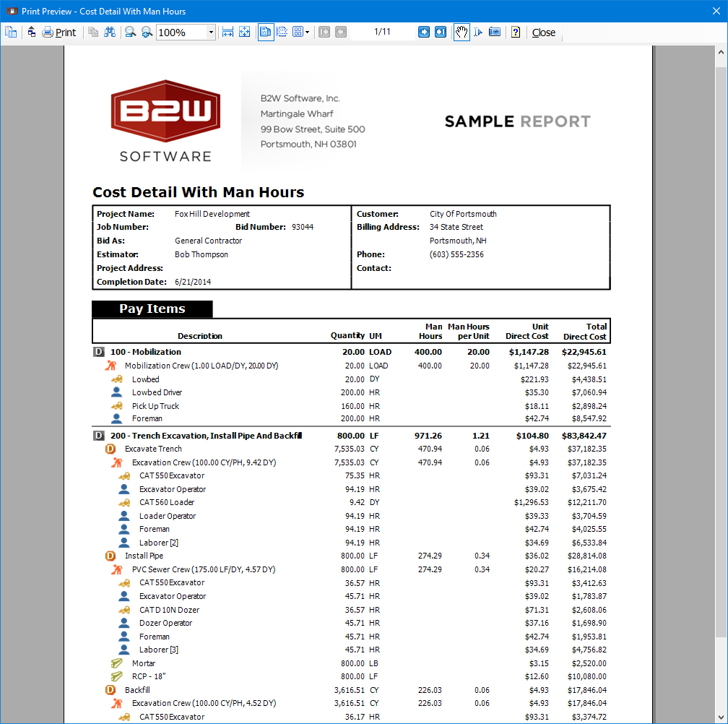Image resolution: width=728 pixels, height=724 pixels.
Task: Click the scrollbar up arrow
Action: coord(721,53)
